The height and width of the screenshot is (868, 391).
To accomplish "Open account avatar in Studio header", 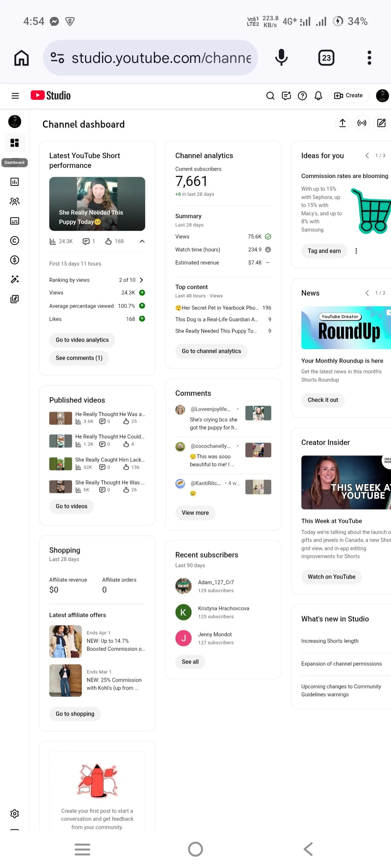I will point(382,96).
